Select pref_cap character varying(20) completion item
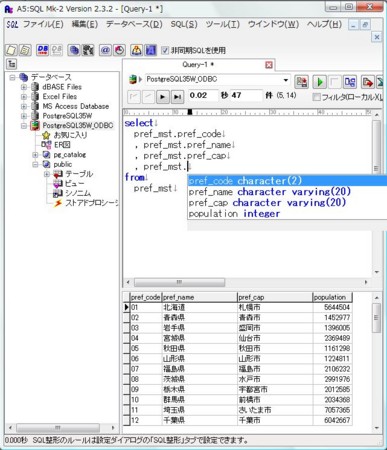The image size is (387, 450). (287, 203)
